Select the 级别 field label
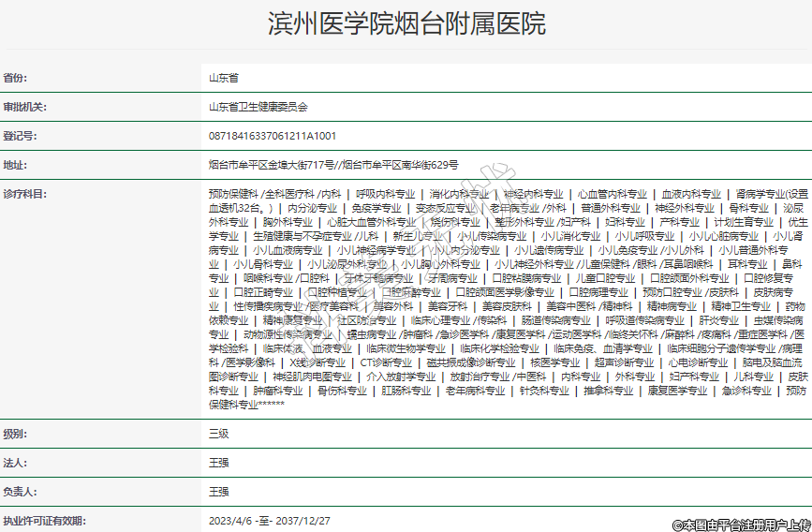Image resolution: width=812 pixels, height=532 pixels. (x=16, y=435)
